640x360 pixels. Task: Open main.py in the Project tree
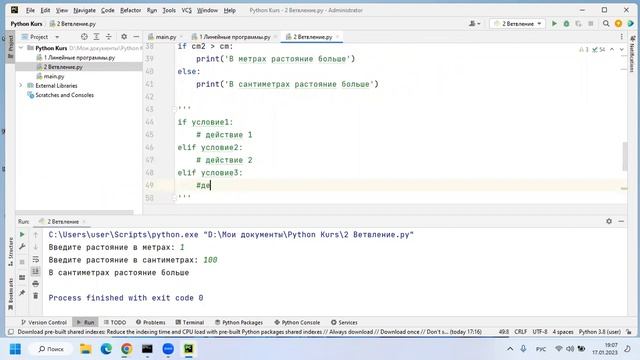pyautogui.click(x=54, y=76)
